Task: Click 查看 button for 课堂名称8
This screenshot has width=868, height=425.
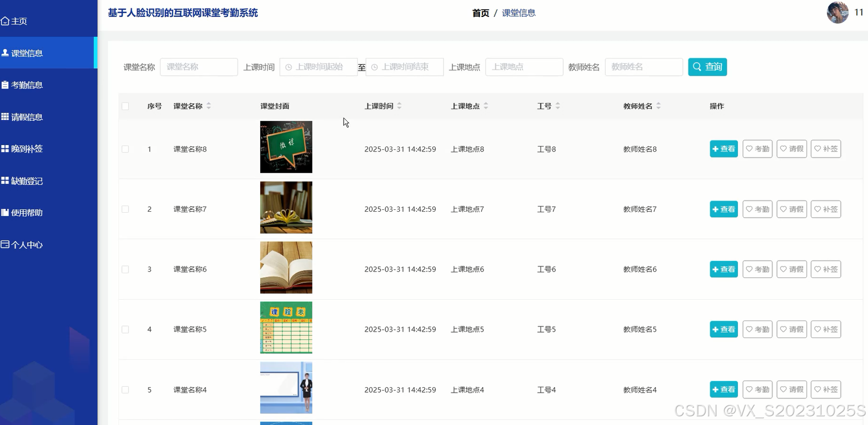Action: coord(724,149)
